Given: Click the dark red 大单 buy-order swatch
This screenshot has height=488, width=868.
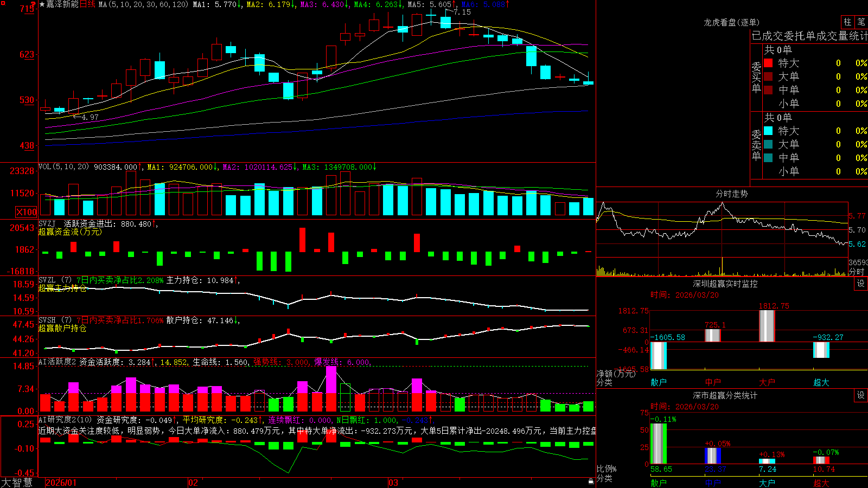Looking at the screenshot, I should pyautogui.click(x=768, y=76).
